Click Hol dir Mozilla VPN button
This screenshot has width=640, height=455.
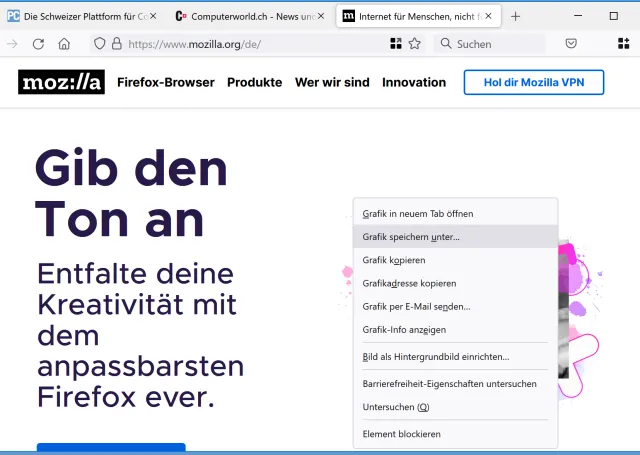(x=534, y=82)
